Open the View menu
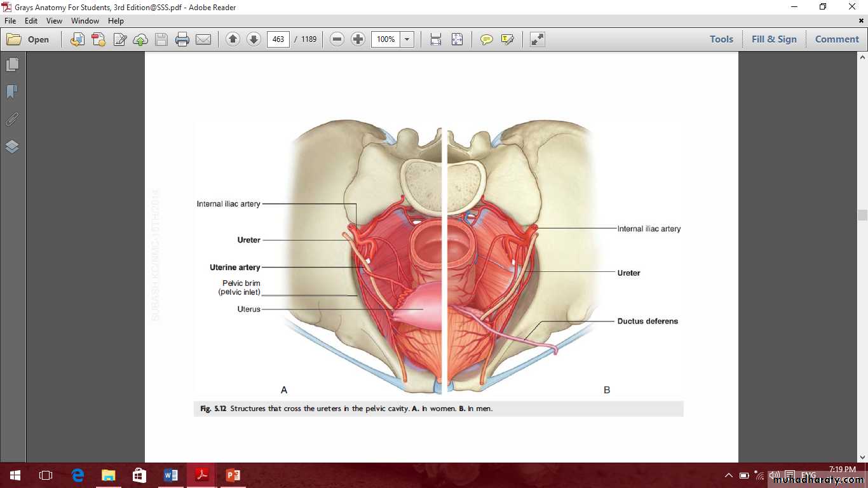Image resolution: width=868 pixels, height=488 pixels. tap(54, 21)
